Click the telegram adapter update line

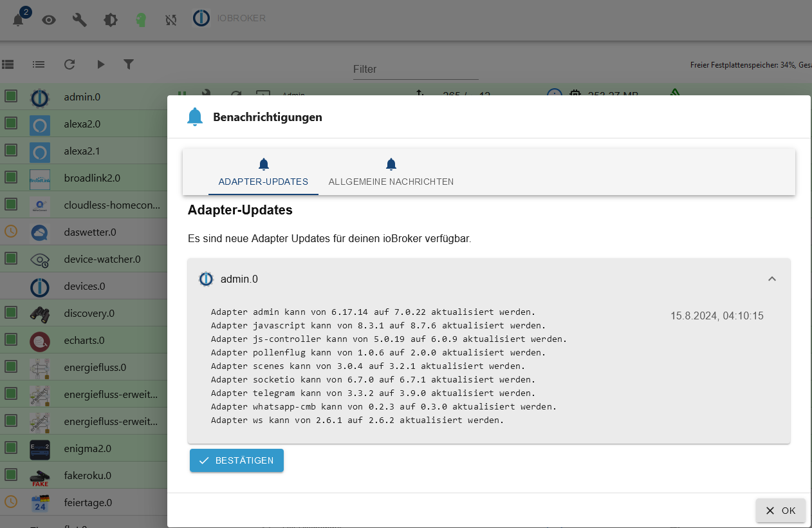[x=373, y=393]
